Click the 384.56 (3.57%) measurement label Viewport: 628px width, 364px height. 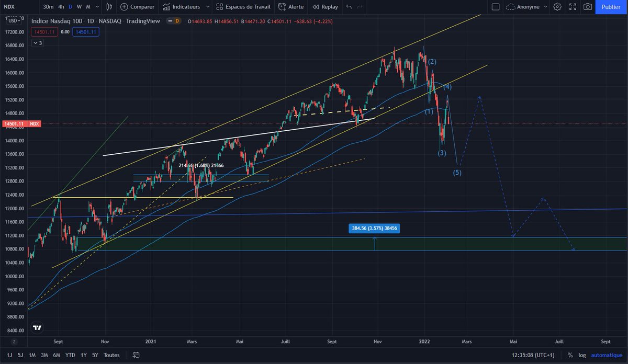[x=375, y=229]
